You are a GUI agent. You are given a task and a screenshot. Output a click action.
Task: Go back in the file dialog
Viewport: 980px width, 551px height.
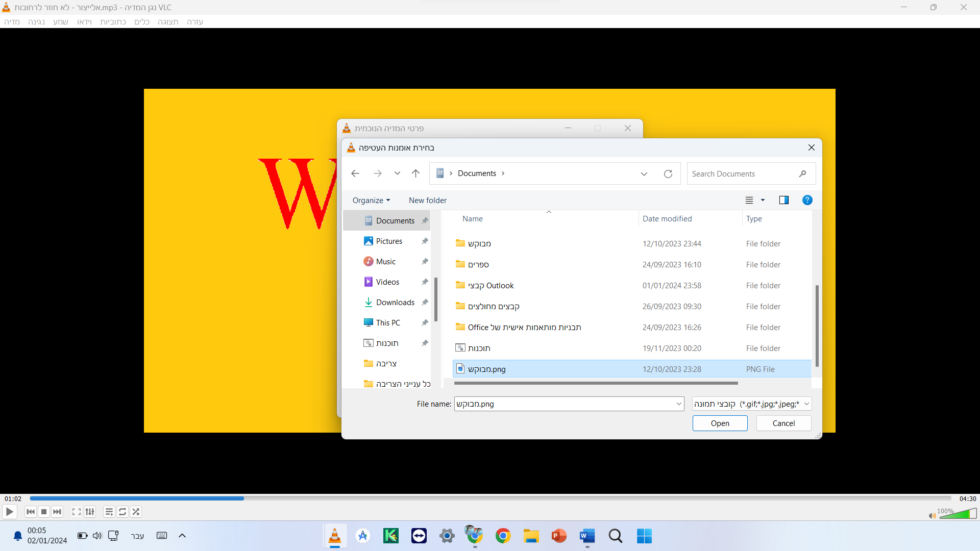click(x=355, y=173)
